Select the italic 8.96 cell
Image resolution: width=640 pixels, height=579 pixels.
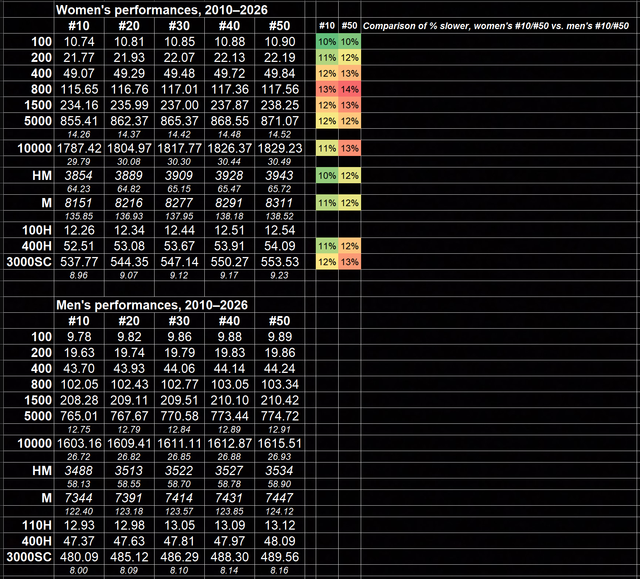click(79, 275)
